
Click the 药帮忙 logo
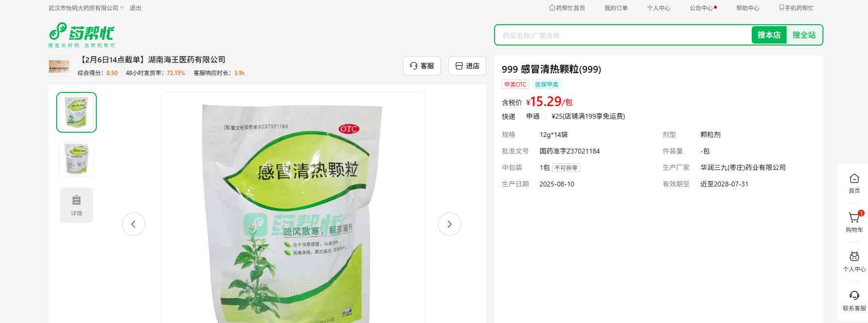pos(81,34)
